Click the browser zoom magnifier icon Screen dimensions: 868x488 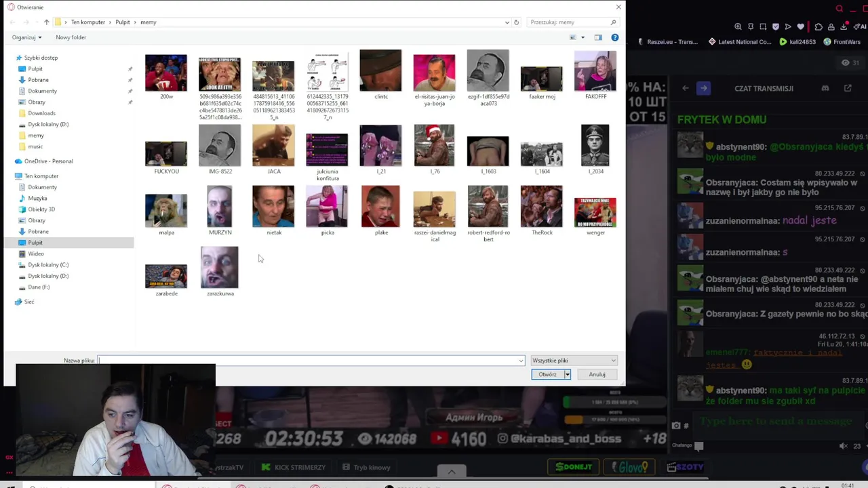pyautogui.click(x=738, y=27)
